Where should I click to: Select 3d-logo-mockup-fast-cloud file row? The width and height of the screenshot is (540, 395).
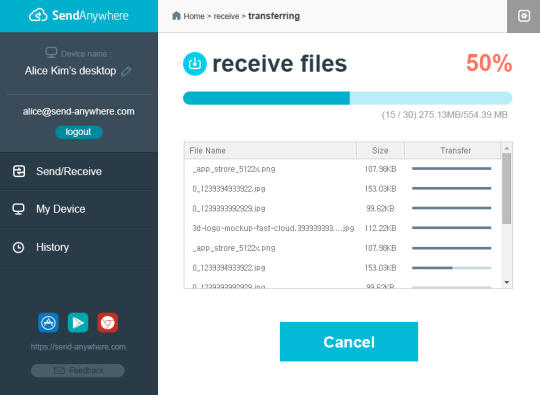coord(343,228)
